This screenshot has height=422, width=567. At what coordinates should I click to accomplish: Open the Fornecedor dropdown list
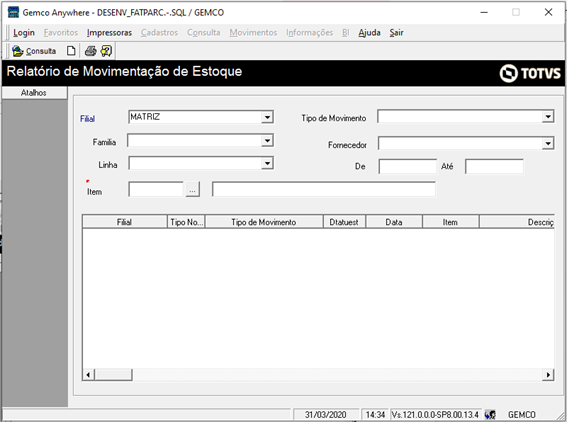(x=548, y=144)
